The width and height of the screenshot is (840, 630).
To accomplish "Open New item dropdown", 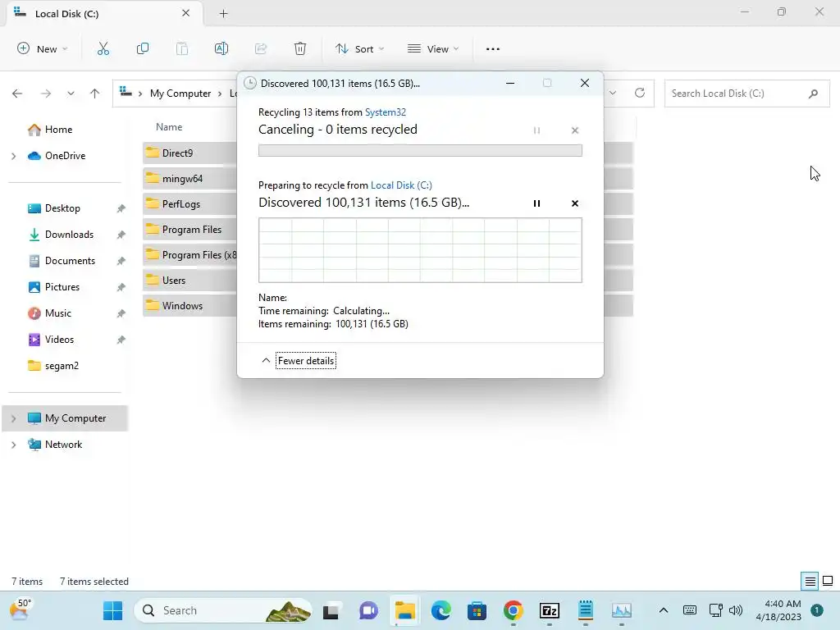I will (43, 48).
